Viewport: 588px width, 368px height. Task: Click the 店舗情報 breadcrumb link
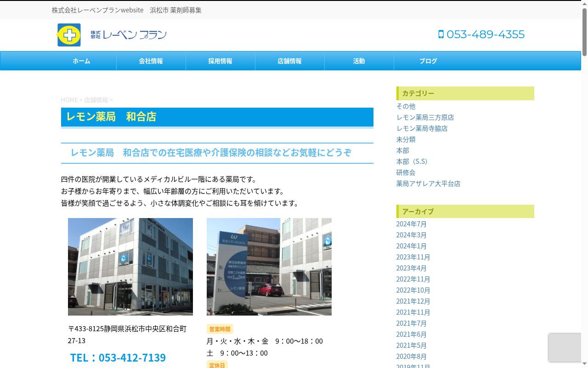(96, 100)
